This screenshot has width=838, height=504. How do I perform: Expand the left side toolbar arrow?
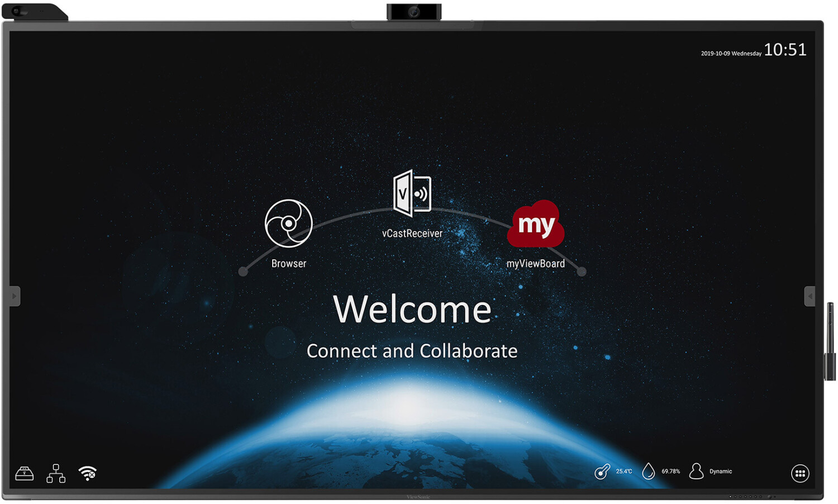pyautogui.click(x=15, y=296)
